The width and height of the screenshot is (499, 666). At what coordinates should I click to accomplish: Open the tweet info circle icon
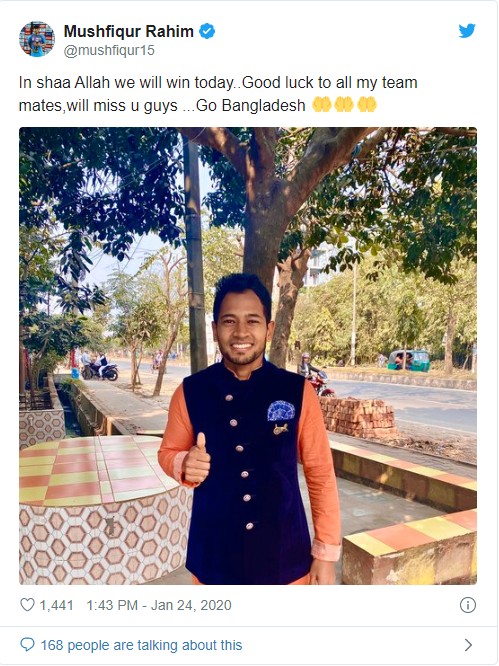click(x=468, y=605)
